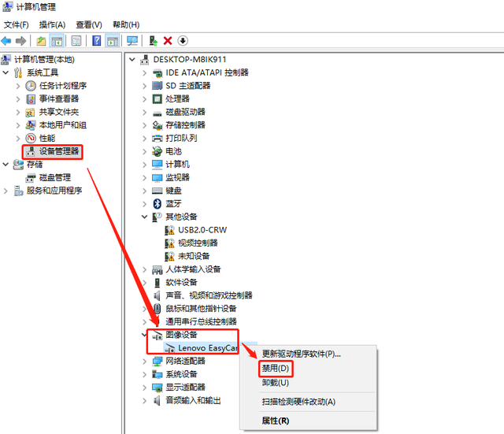This screenshot has width=504, height=434.
Task: Click the keyboard icon beside 键盘
Action: click(x=157, y=191)
